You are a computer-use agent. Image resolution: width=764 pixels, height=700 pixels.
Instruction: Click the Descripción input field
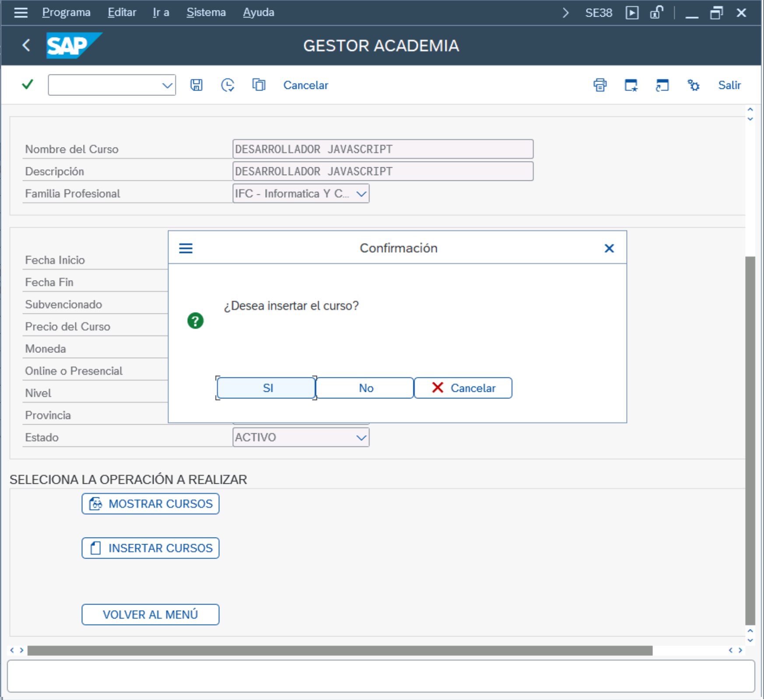pos(383,171)
